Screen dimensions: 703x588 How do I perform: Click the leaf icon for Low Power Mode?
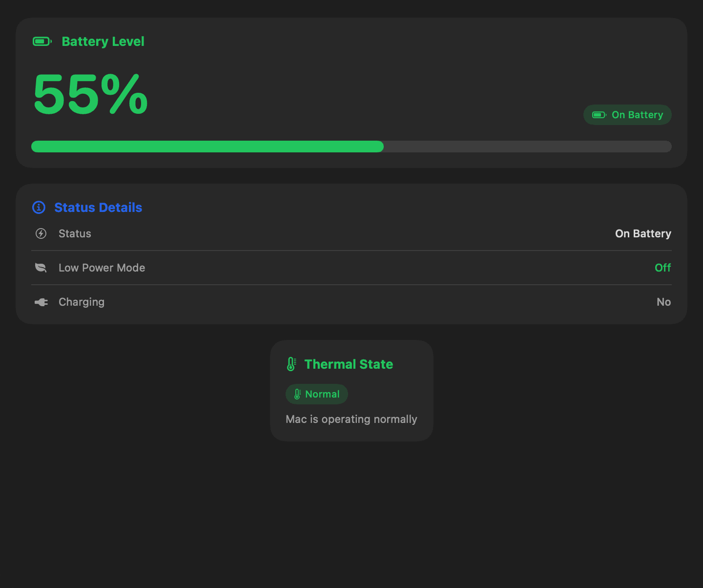point(41,268)
